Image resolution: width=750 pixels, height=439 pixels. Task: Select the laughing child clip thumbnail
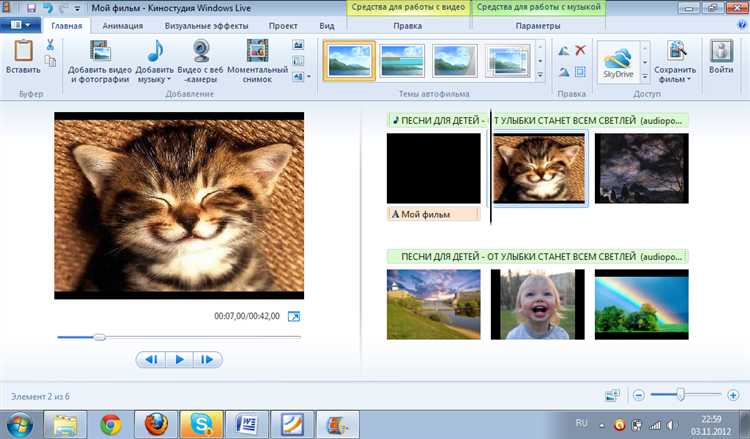pyautogui.click(x=537, y=304)
